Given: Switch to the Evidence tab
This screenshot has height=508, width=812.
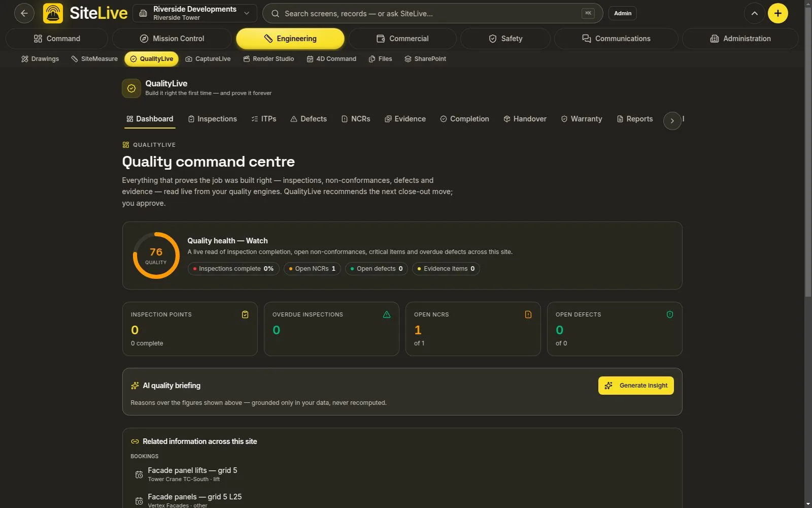Looking at the screenshot, I should (405, 119).
